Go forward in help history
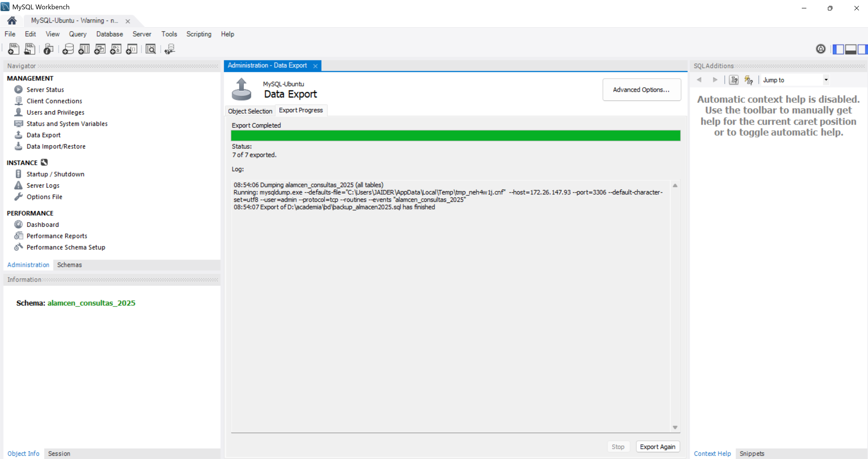Image resolution: width=868 pixels, height=459 pixels. tap(715, 80)
